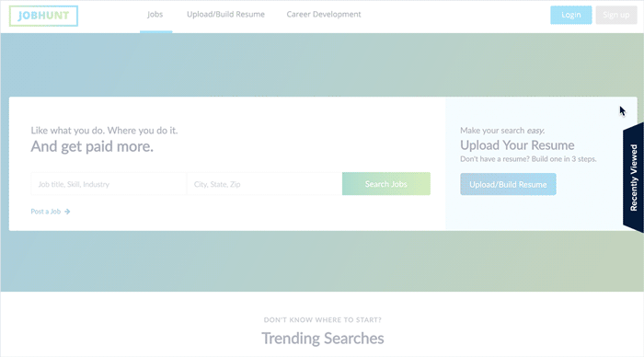Click the arrow icon beside Post a Job

coord(67,212)
